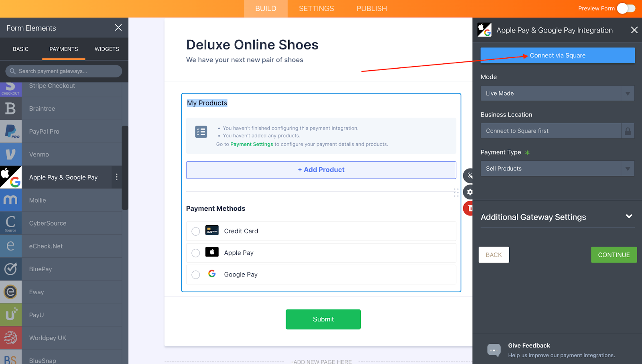Choose the PayU logo icon
Screen dimensions: 642x364
10,315
